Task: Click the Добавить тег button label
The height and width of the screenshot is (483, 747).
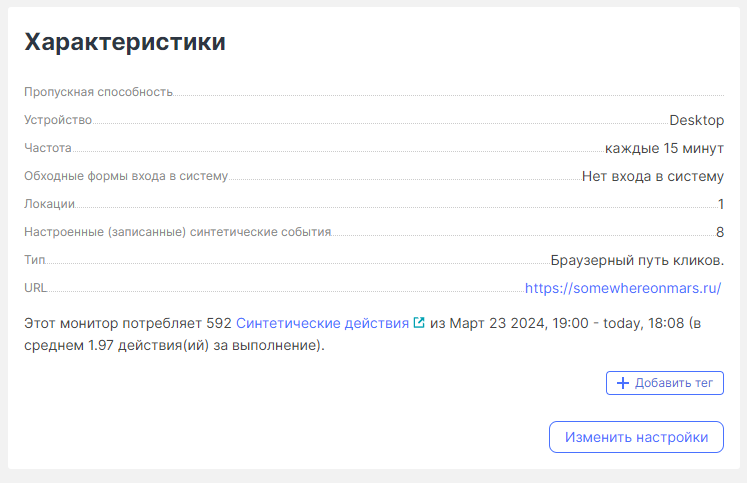Action: (673, 383)
